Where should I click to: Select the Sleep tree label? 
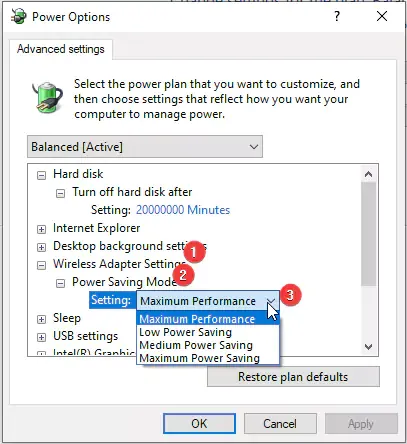click(x=67, y=318)
